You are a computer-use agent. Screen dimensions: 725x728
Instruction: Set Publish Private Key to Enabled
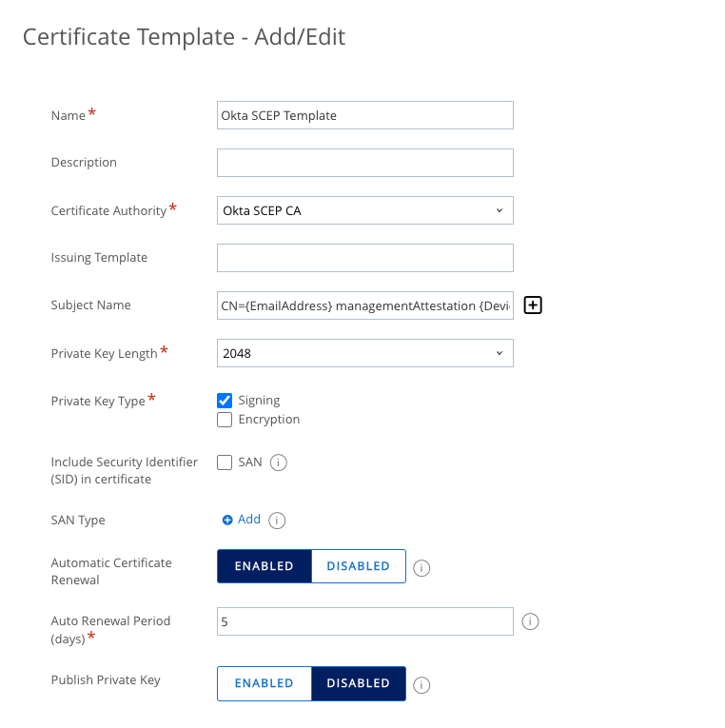(265, 683)
